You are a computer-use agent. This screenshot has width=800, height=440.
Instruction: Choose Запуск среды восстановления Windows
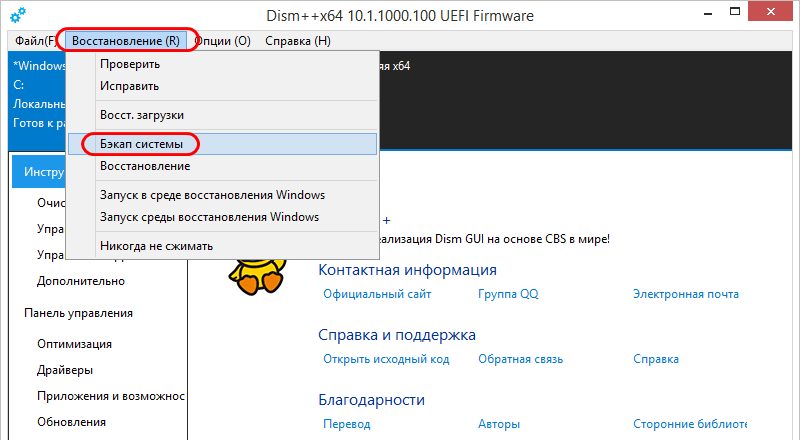coord(222,217)
